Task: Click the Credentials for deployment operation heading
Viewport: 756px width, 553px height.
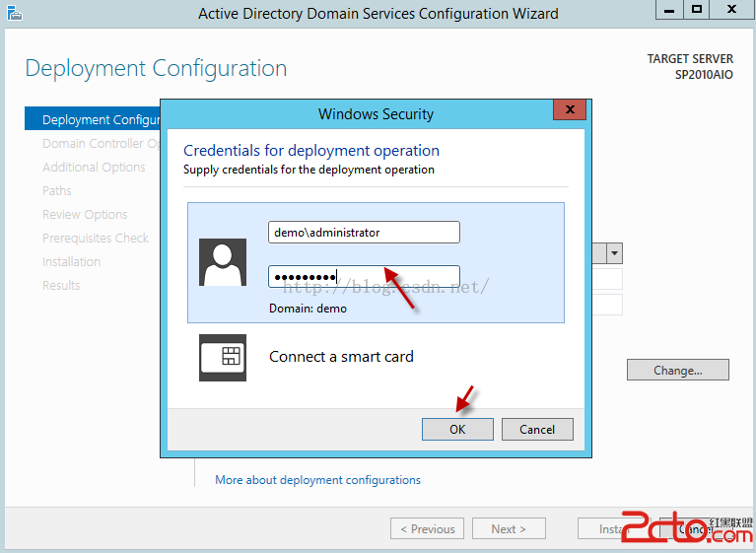Action: click(311, 151)
